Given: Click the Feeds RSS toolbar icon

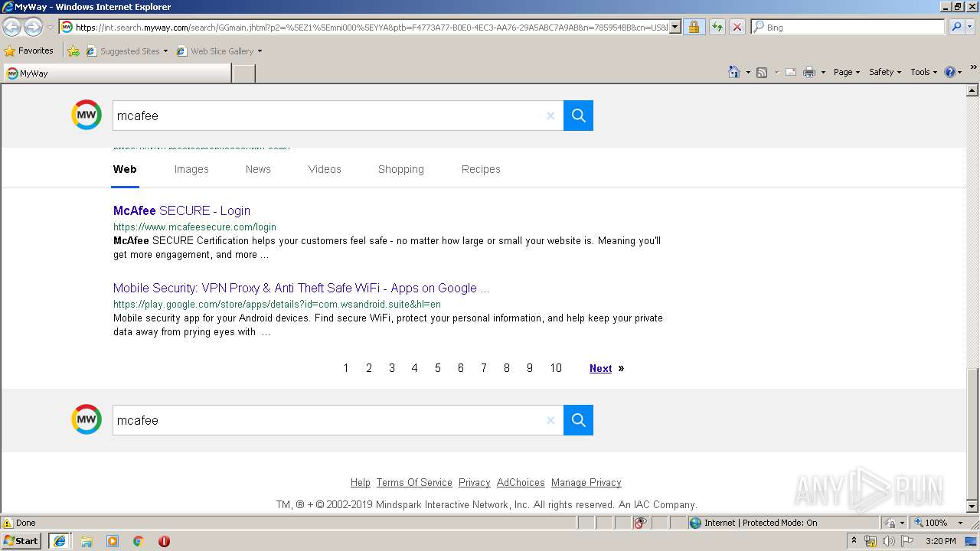Looking at the screenshot, I should tap(762, 72).
